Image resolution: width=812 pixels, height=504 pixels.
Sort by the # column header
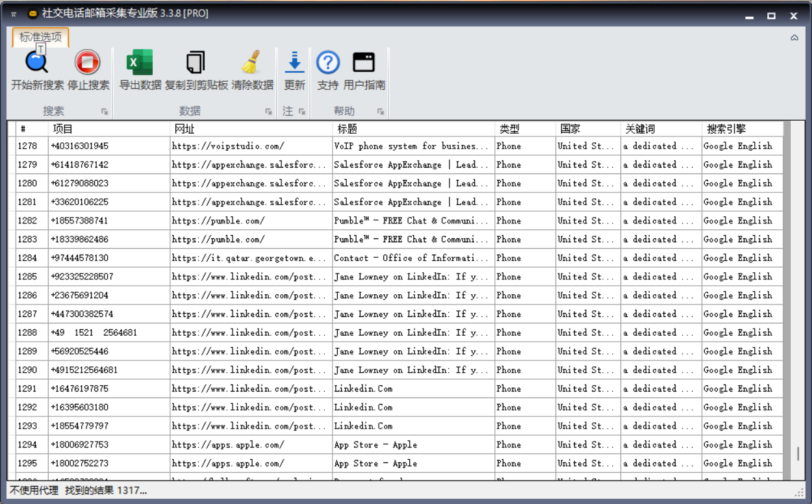(x=32, y=129)
